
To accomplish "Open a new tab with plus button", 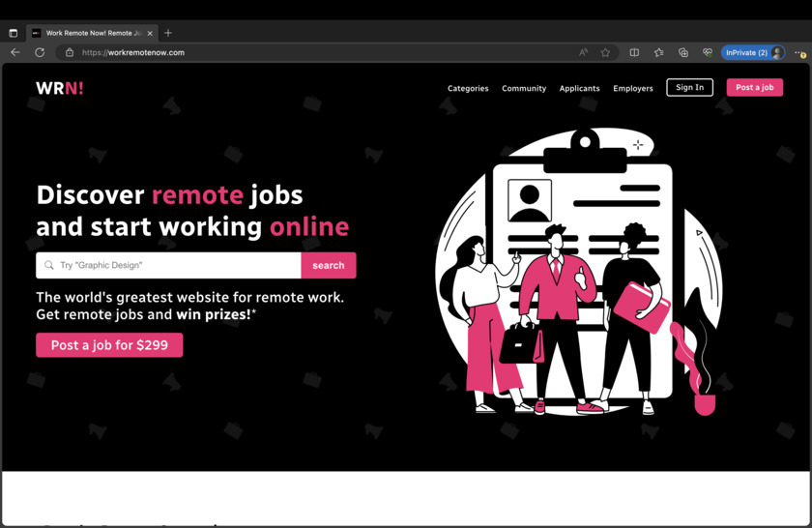I will pos(168,33).
